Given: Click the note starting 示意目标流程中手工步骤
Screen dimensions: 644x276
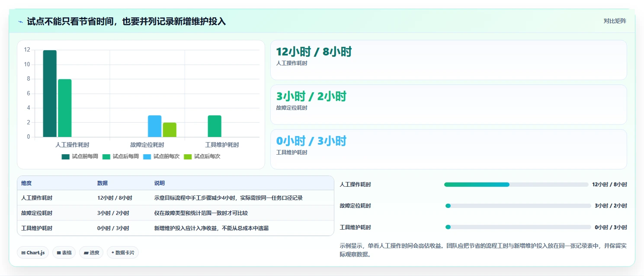Looking at the screenshot, I should click(228, 198).
